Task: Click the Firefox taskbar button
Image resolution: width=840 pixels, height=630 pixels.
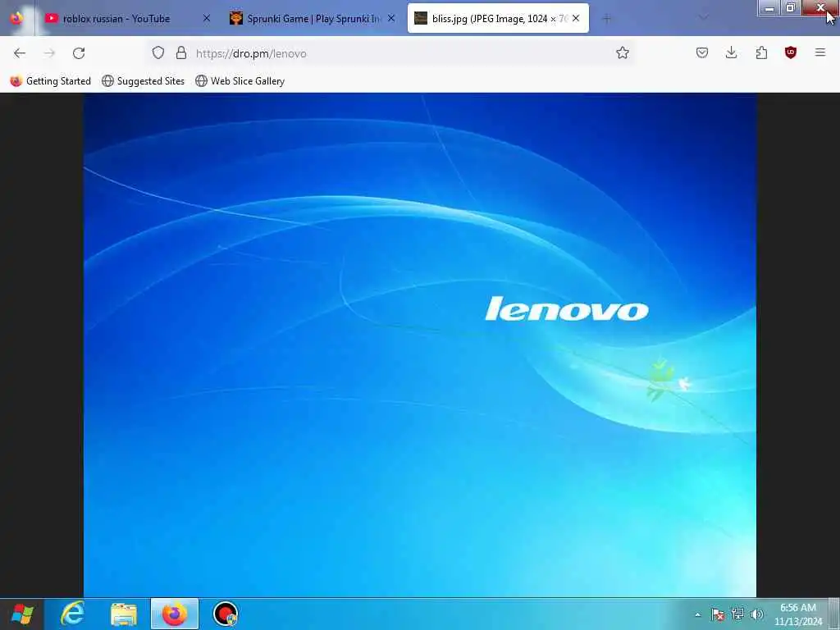Action: [x=175, y=614]
